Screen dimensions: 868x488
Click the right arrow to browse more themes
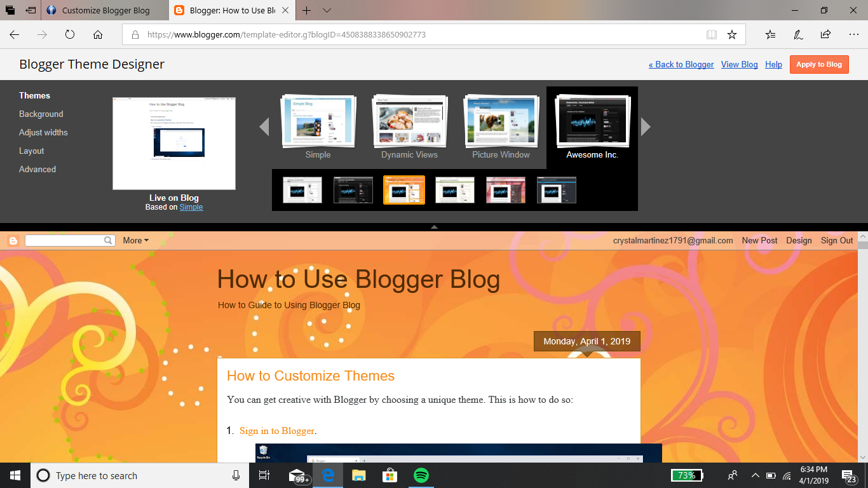tap(646, 126)
